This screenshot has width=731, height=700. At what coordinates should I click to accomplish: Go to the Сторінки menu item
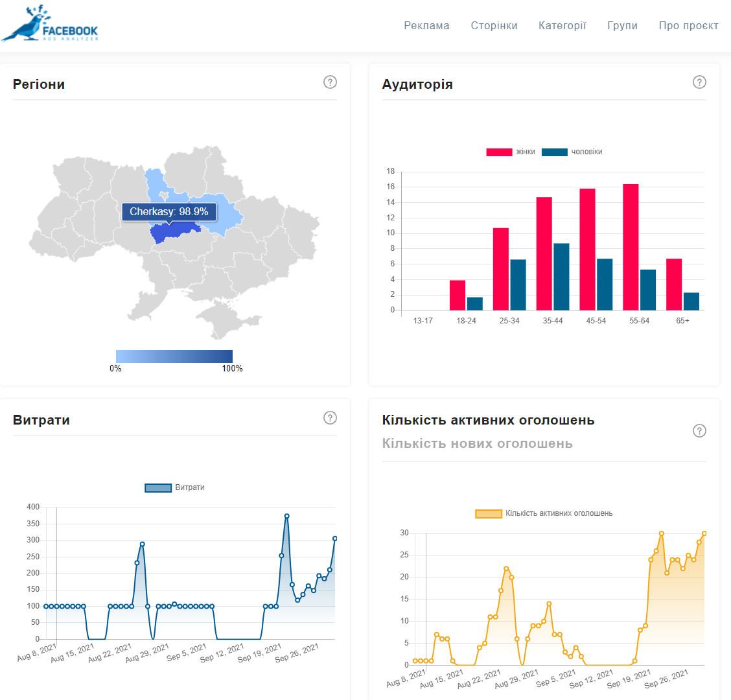(x=494, y=26)
